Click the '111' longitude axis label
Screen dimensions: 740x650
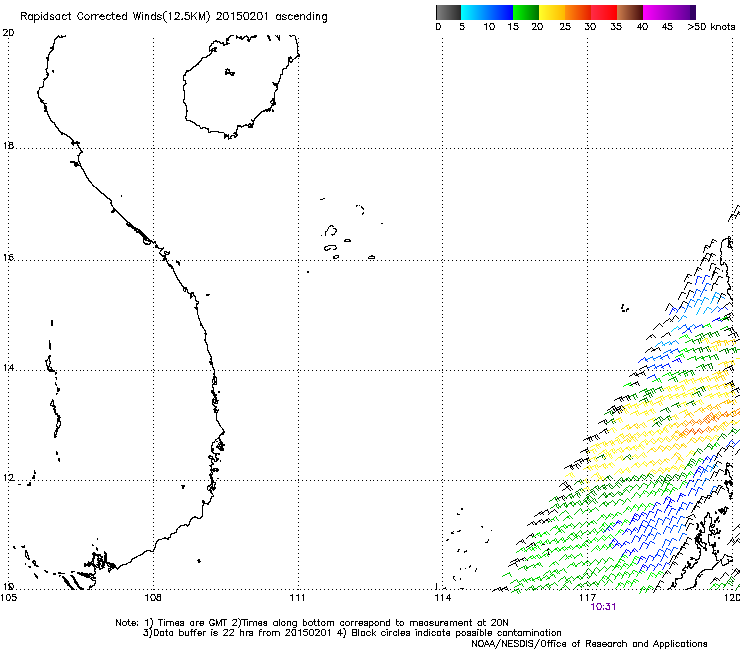(297, 598)
